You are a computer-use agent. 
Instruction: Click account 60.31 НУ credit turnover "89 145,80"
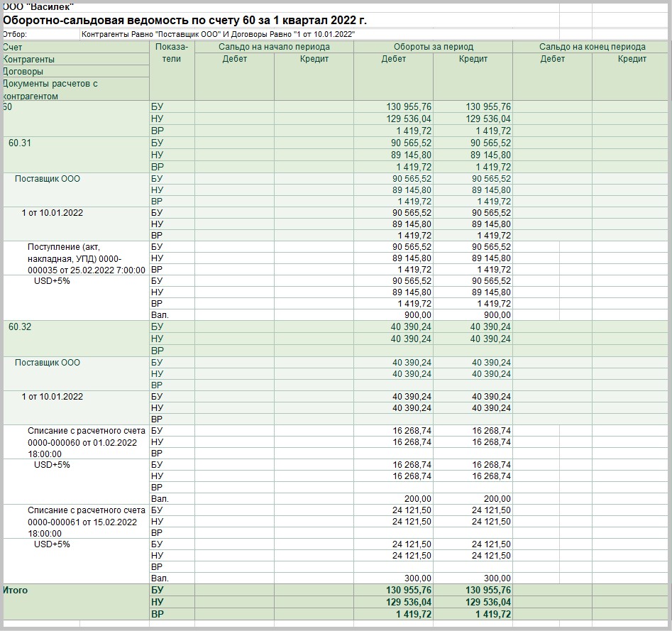tap(491, 155)
